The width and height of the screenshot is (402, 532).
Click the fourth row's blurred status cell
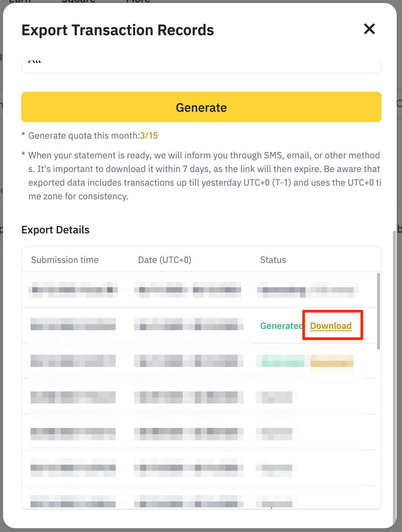point(275,397)
